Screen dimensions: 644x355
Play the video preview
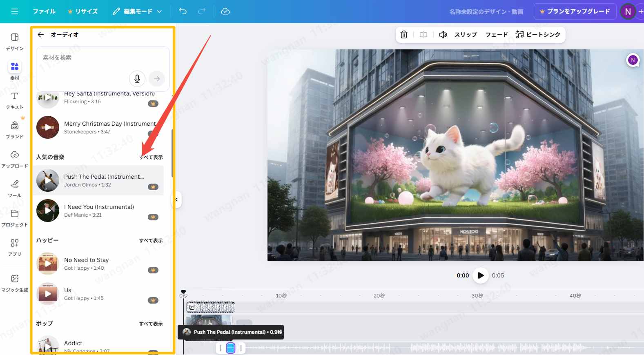pos(481,275)
